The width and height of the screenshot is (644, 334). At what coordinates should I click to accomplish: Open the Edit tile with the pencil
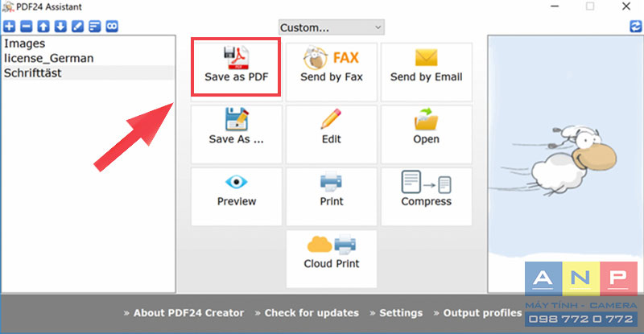coord(332,134)
